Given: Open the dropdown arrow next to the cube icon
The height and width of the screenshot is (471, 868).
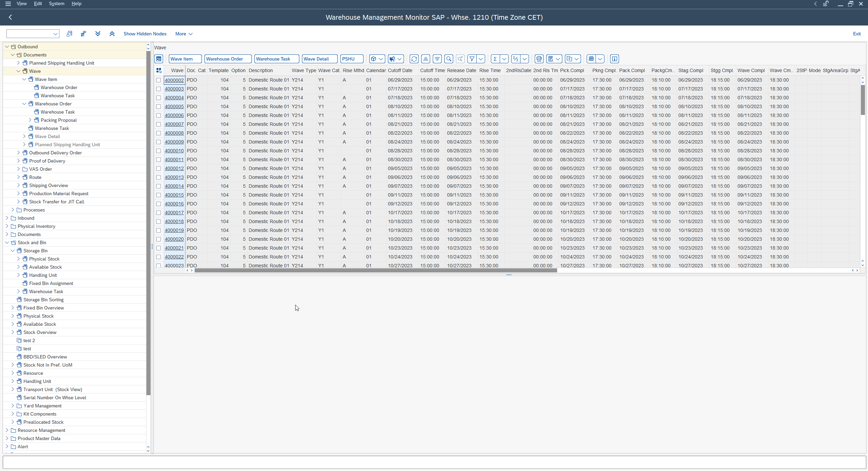Looking at the screenshot, I should [x=381, y=59].
